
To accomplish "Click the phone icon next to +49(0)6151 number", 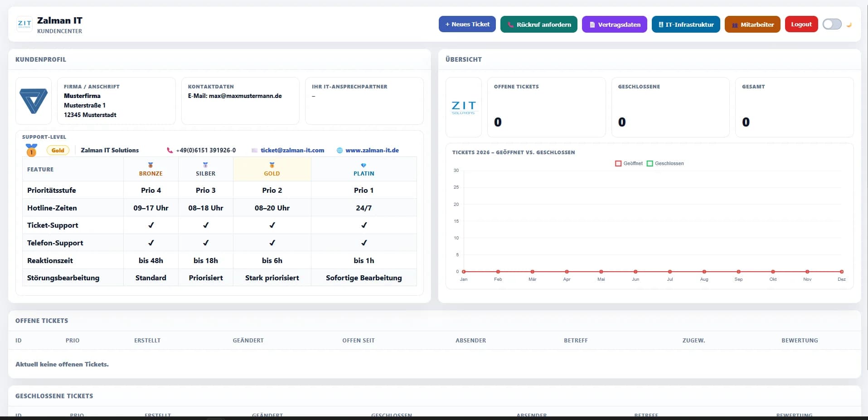I will coord(170,150).
